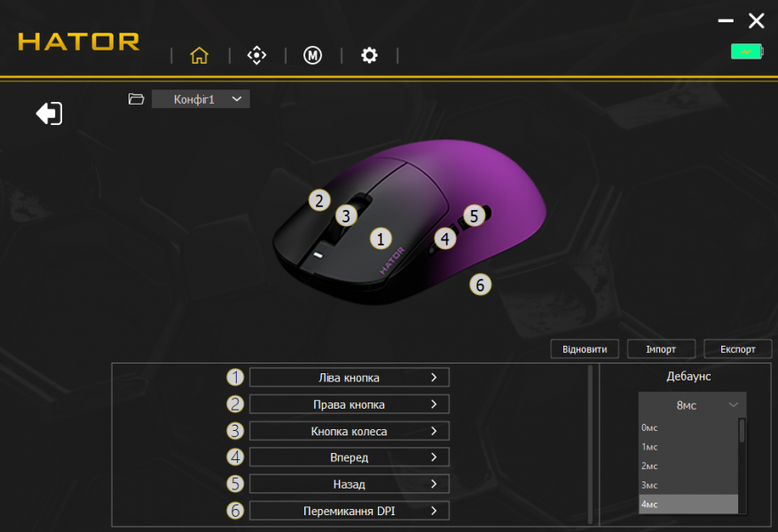Open the Macro (M) editor icon
Viewport: 778px width, 532px height.
[312, 55]
